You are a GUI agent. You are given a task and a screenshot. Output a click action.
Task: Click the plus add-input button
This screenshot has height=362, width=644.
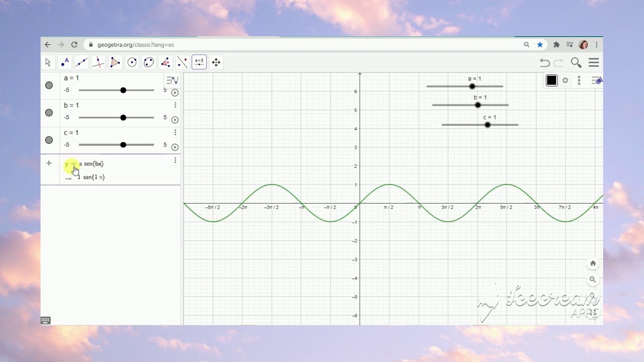tap(49, 163)
